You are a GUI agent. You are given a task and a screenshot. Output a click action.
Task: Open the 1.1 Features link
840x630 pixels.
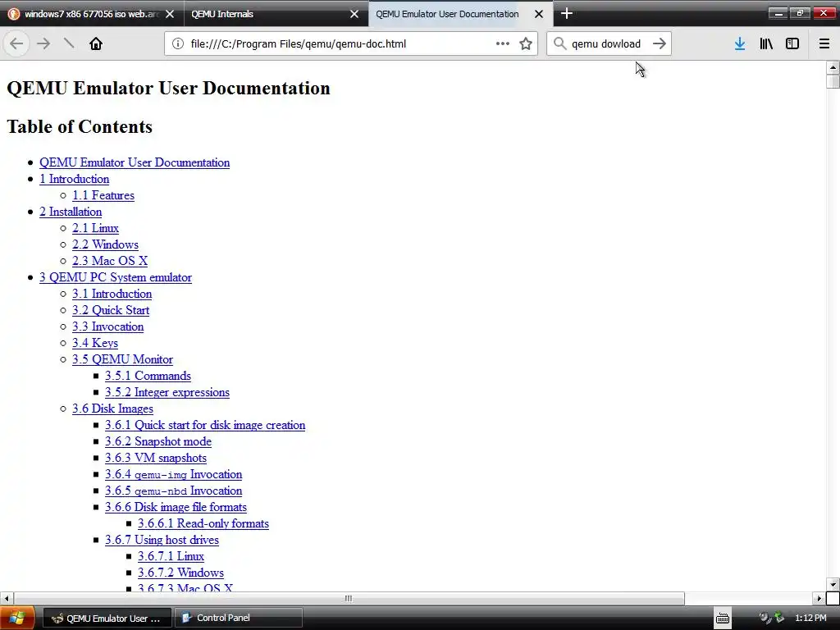coord(103,195)
